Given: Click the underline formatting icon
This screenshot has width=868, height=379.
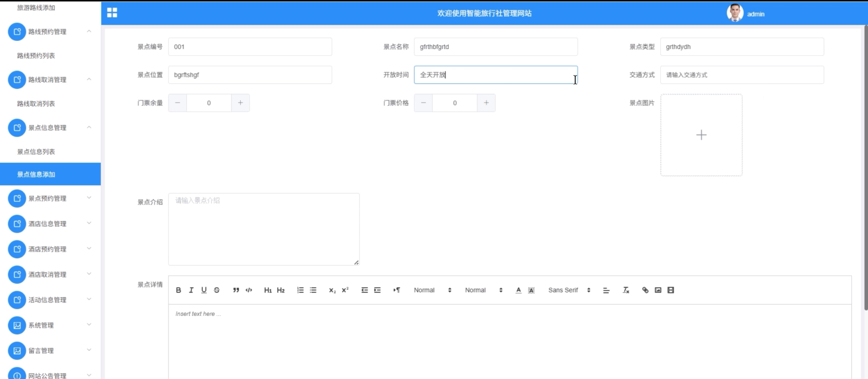Looking at the screenshot, I should click(x=204, y=290).
